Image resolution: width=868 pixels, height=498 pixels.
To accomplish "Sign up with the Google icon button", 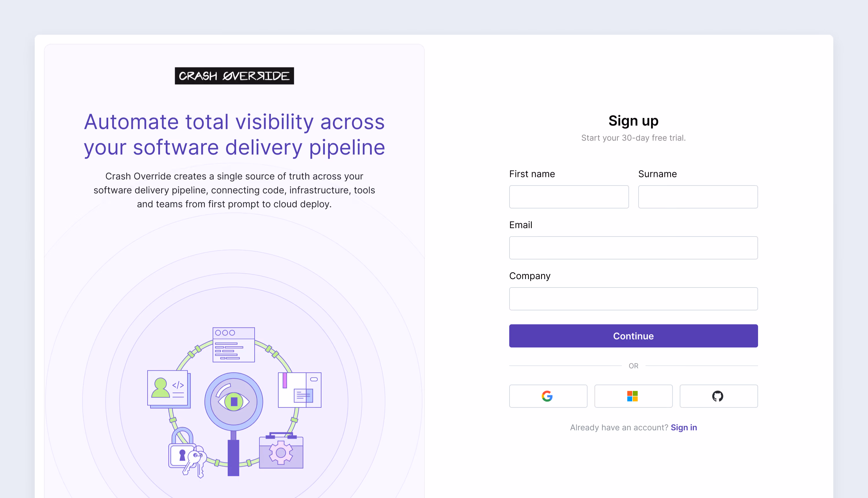I will pos(548,396).
